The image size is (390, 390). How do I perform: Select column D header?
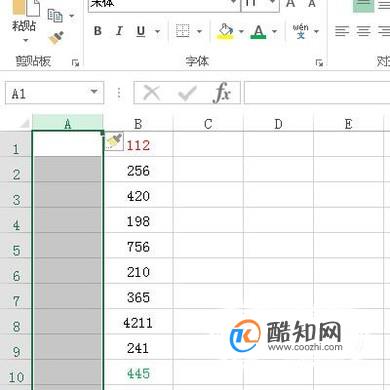pyautogui.click(x=278, y=124)
